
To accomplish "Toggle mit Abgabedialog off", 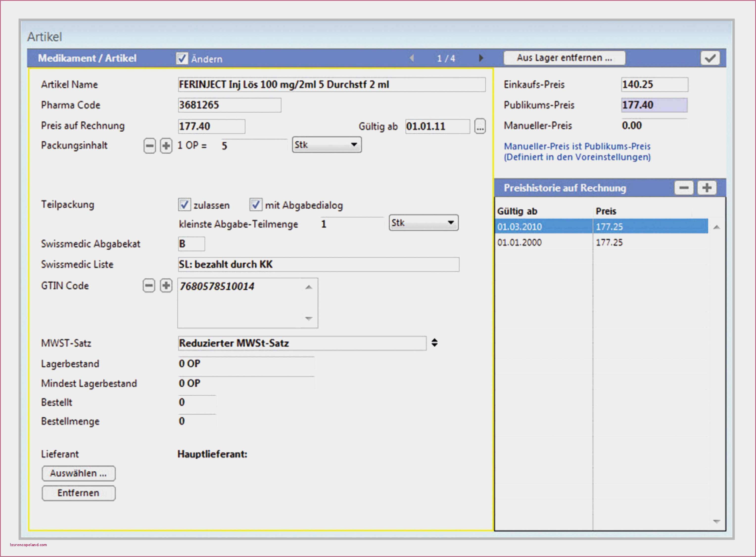I will [x=256, y=205].
